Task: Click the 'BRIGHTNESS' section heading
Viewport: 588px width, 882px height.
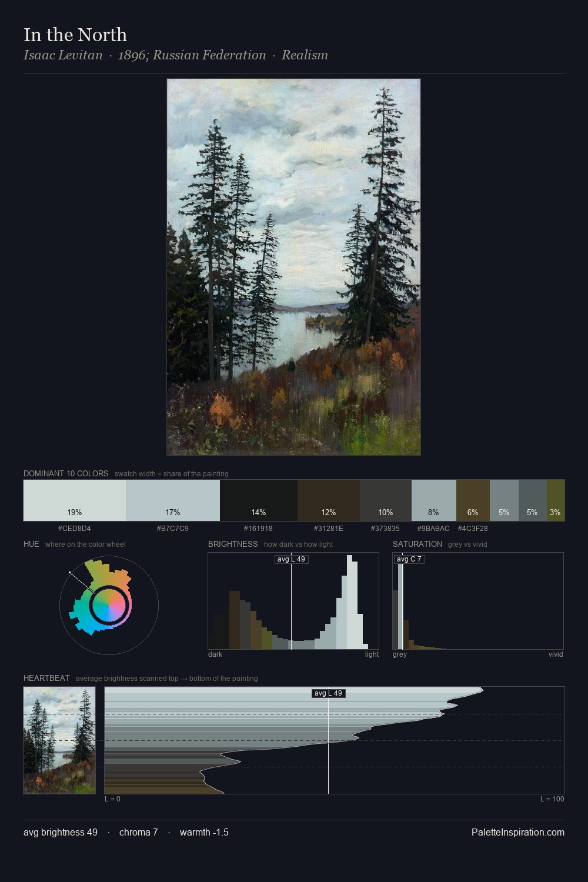Action: (233, 544)
